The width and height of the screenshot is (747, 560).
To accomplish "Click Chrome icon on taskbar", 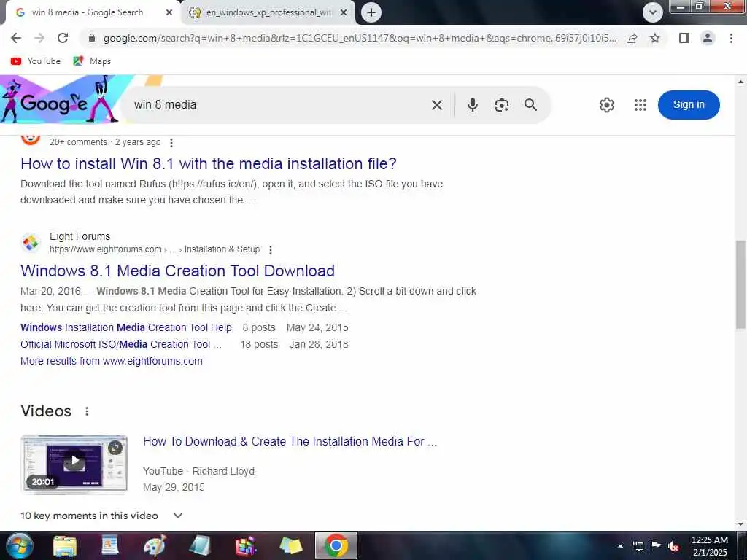I will (336, 545).
